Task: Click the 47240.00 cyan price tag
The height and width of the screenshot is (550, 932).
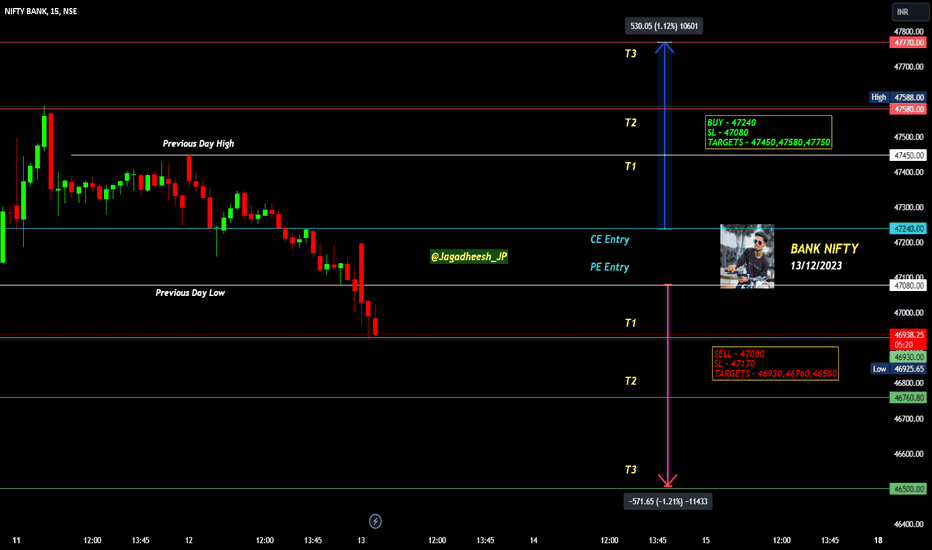Action: 908,228
